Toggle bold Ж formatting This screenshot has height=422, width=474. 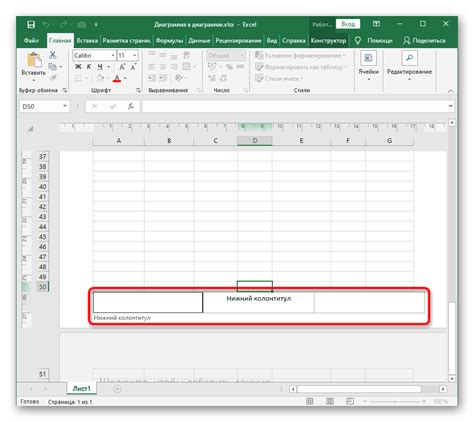click(78, 67)
